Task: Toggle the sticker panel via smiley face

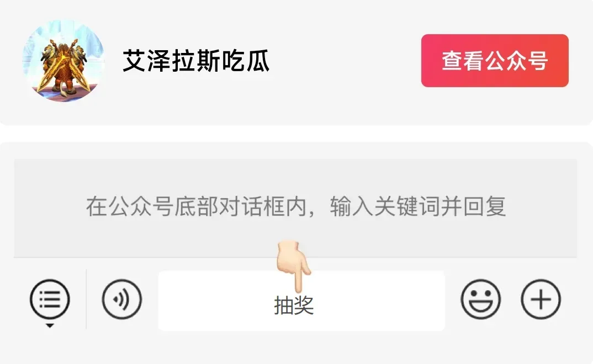Action: coord(481,299)
